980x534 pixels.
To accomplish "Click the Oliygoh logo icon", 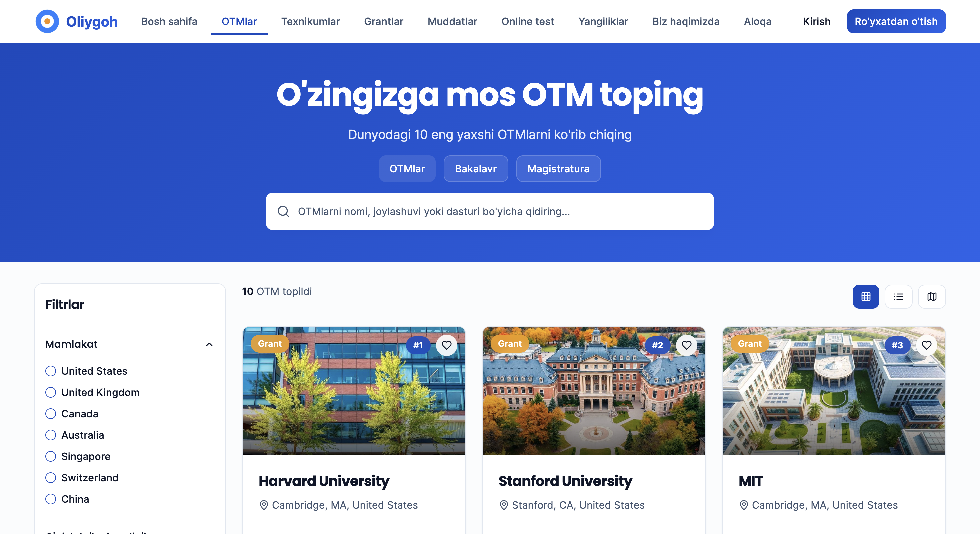I will click(47, 21).
